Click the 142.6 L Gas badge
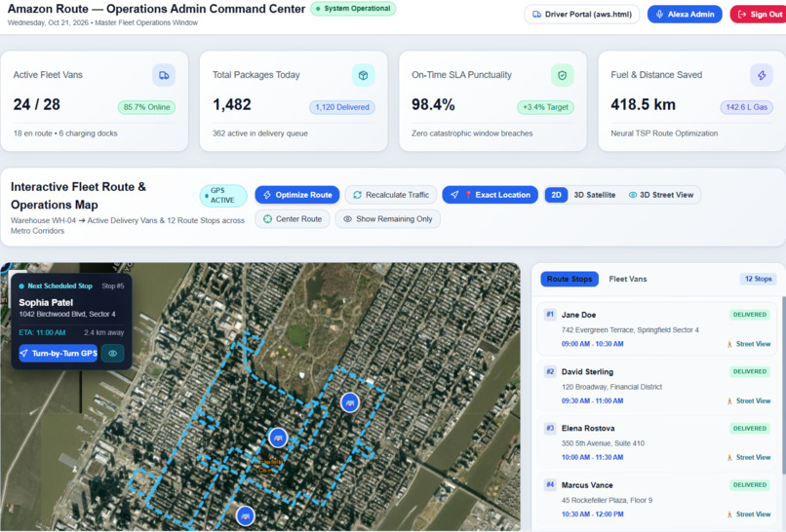The height and width of the screenshot is (532, 786). pyautogui.click(x=746, y=107)
